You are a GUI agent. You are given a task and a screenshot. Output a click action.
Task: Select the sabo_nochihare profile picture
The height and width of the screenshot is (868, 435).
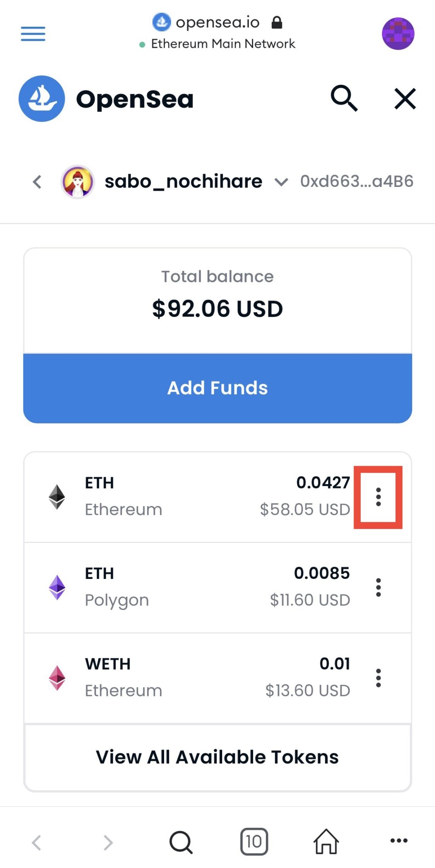[78, 182]
